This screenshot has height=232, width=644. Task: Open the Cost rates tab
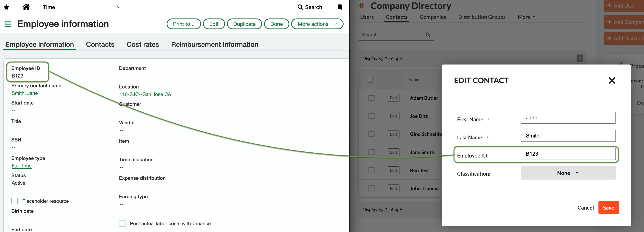(143, 44)
